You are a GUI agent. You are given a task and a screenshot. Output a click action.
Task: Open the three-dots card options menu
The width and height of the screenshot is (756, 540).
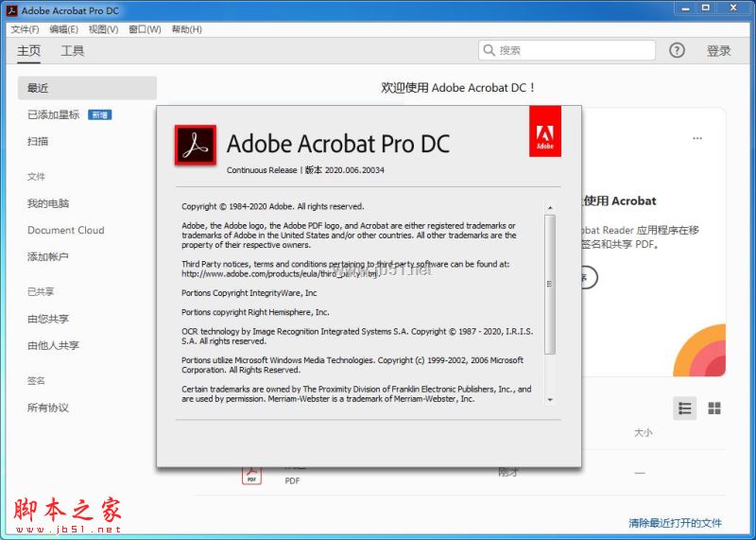click(697, 138)
